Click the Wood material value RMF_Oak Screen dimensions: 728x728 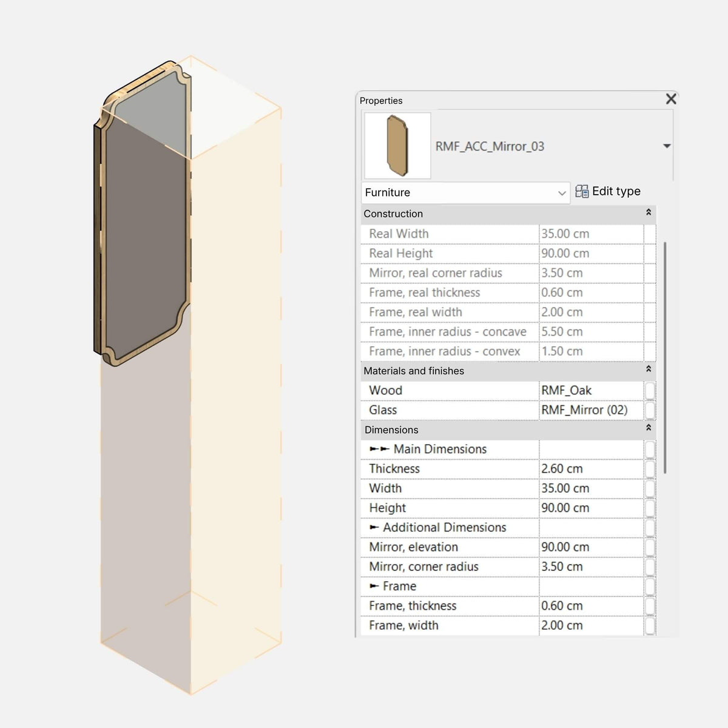click(x=591, y=391)
